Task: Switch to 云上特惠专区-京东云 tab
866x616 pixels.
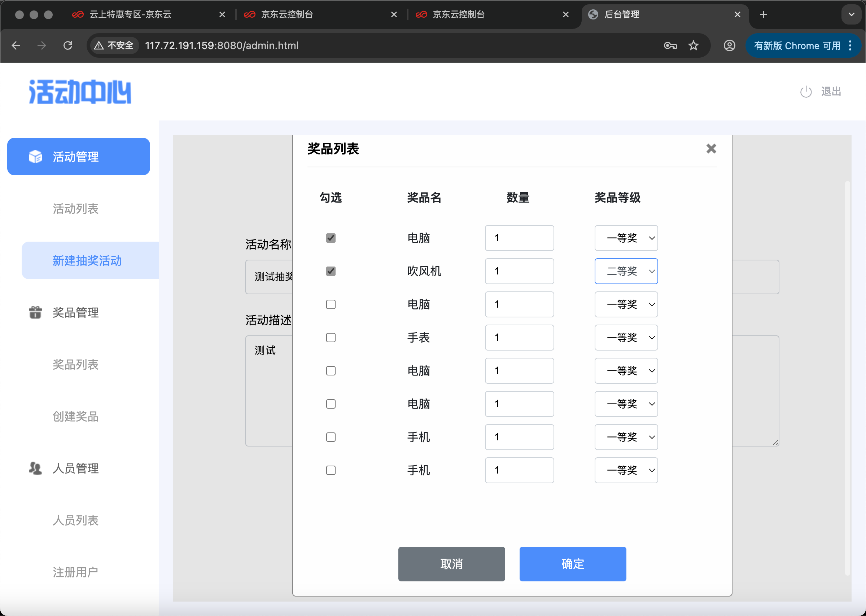Action: click(130, 14)
